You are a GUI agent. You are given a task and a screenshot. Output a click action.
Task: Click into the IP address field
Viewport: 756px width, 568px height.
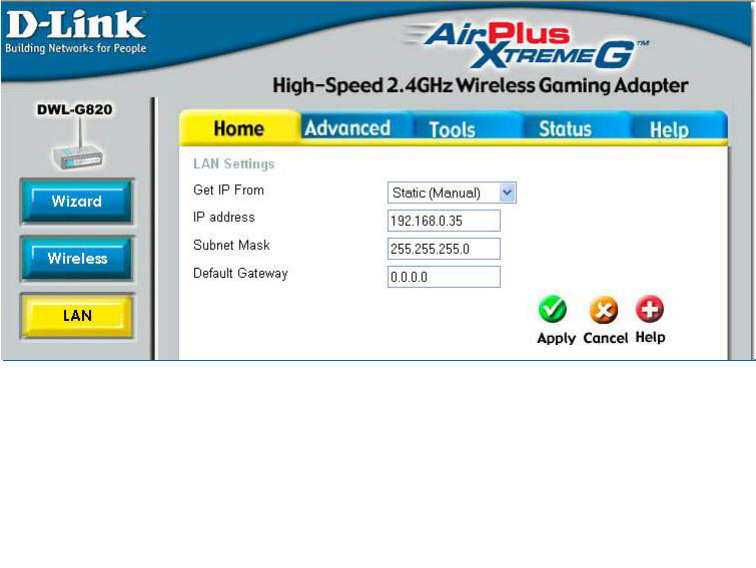click(x=444, y=221)
